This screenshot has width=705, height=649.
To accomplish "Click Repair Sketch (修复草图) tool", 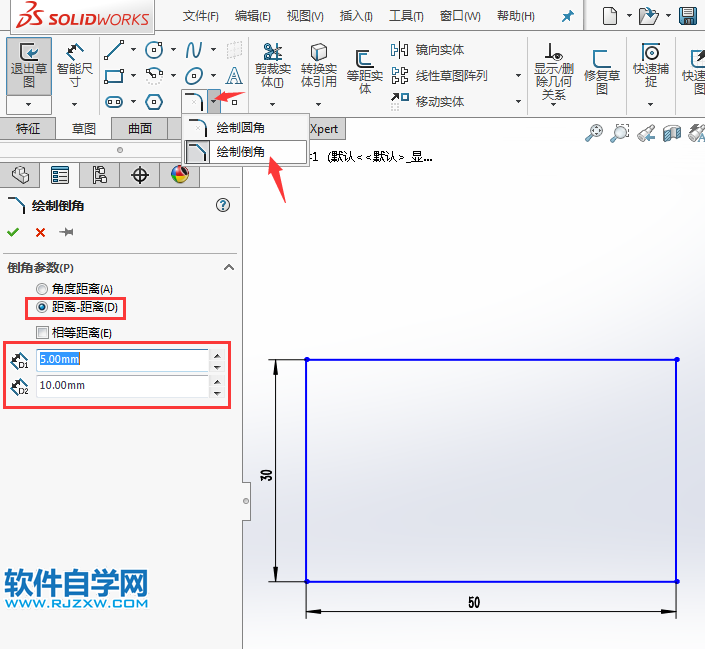I will tap(602, 72).
